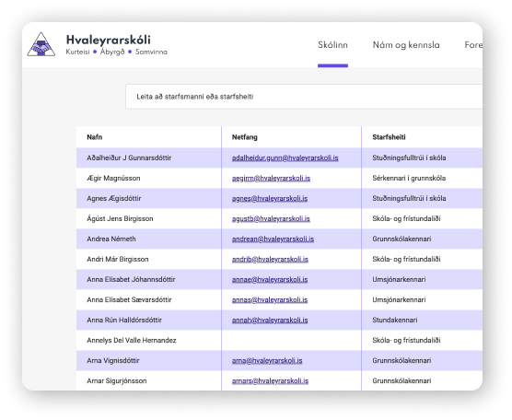Screen dimensions: 512x420
Task: Open andrib@hvaleyrarskoli.is email link
Action: pyautogui.click(x=270, y=259)
